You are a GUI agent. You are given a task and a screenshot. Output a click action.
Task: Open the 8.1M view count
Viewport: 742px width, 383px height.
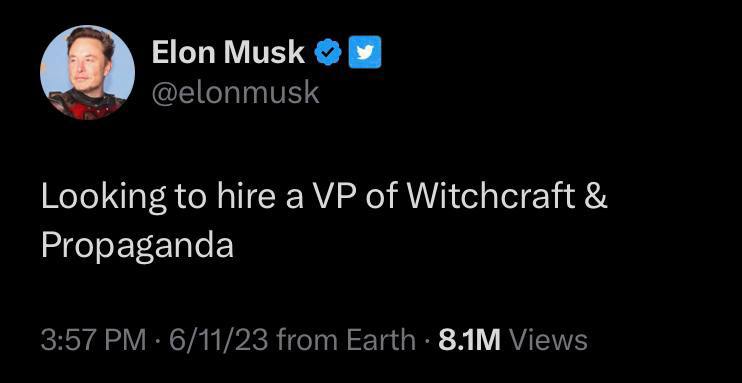pos(469,340)
